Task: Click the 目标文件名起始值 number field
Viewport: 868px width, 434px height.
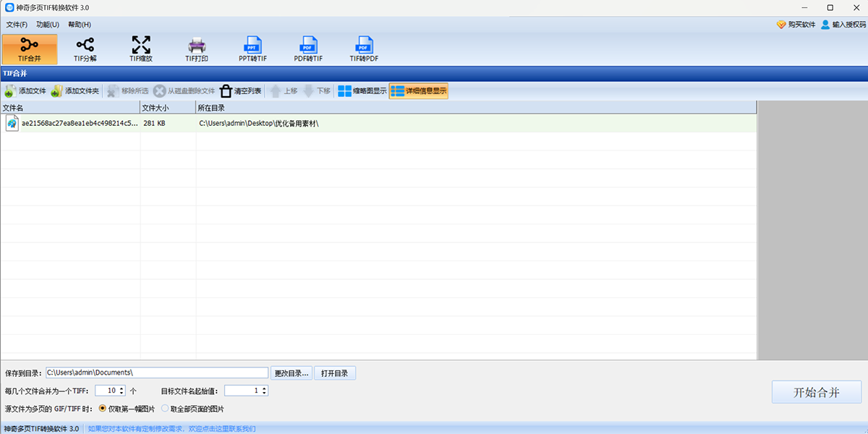Action: 242,391
